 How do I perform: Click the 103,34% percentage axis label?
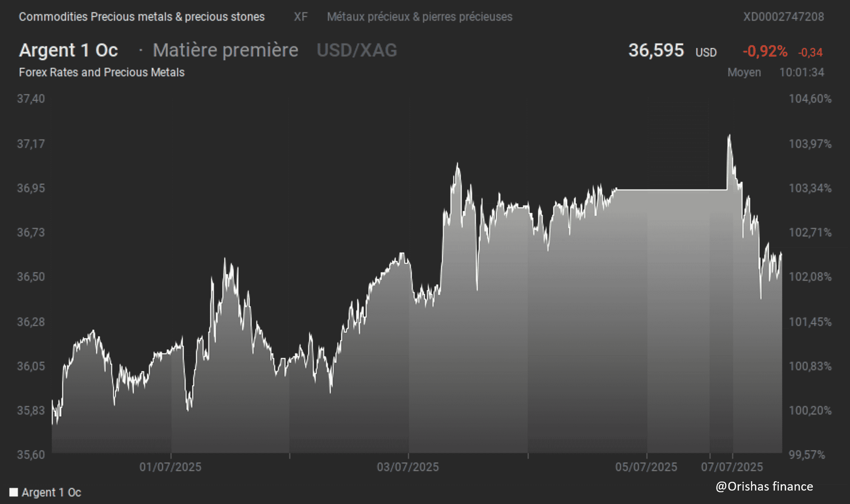click(x=810, y=188)
